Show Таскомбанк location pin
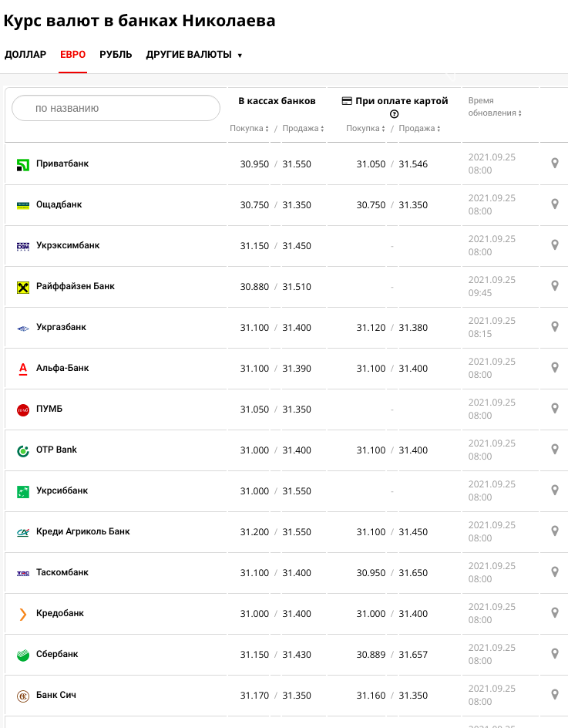The image size is (568, 728). coord(555,571)
